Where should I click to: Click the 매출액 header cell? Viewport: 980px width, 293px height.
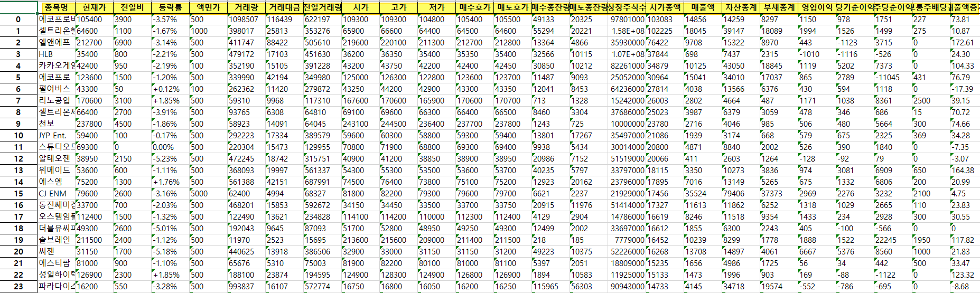tap(703, 7)
